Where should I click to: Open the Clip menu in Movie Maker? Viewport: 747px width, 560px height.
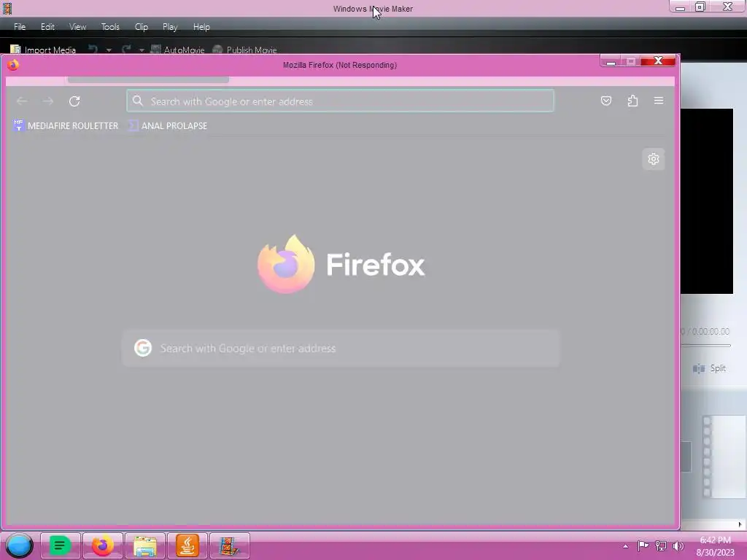click(x=141, y=27)
